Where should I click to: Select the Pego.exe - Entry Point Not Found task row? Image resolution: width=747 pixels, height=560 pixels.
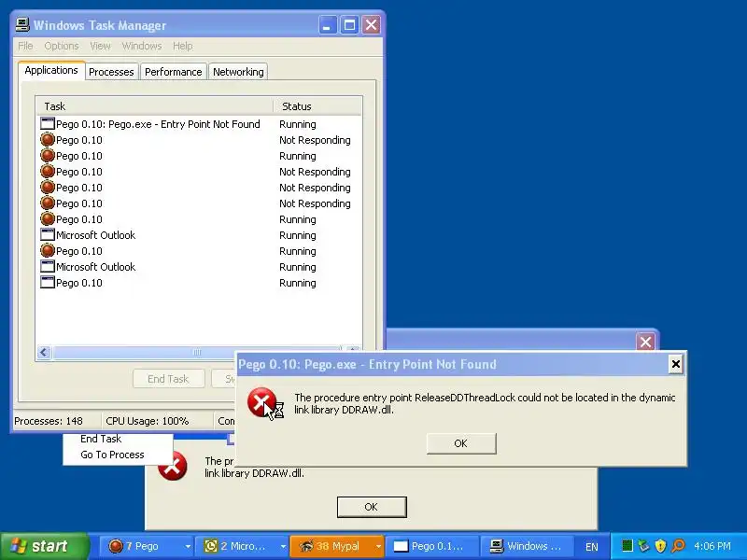199,124
